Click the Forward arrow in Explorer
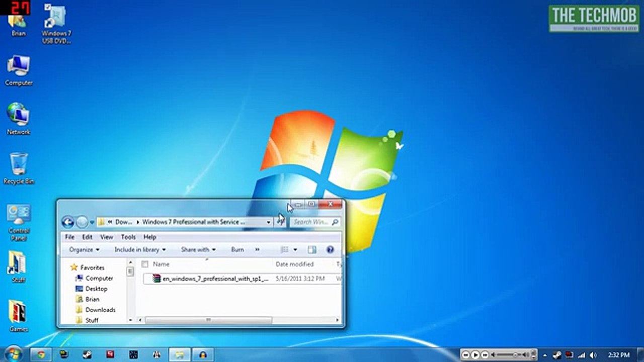Image resolution: width=644 pixels, height=362 pixels. [x=82, y=222]
